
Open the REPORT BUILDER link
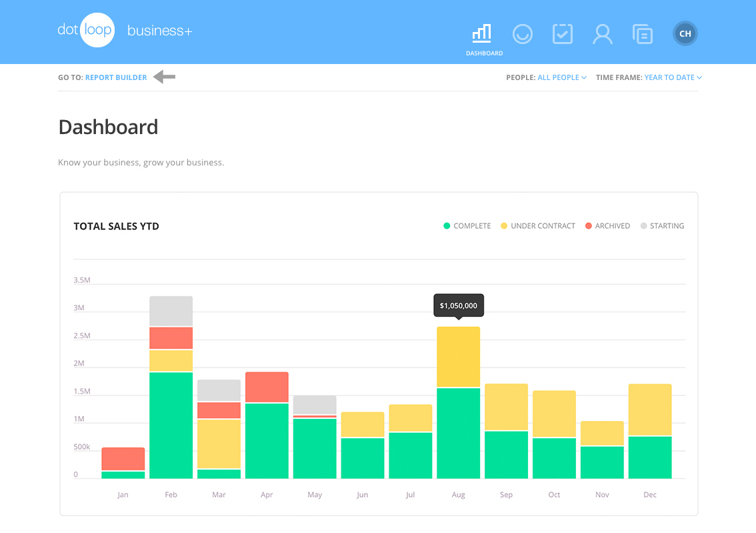point(116,77)
